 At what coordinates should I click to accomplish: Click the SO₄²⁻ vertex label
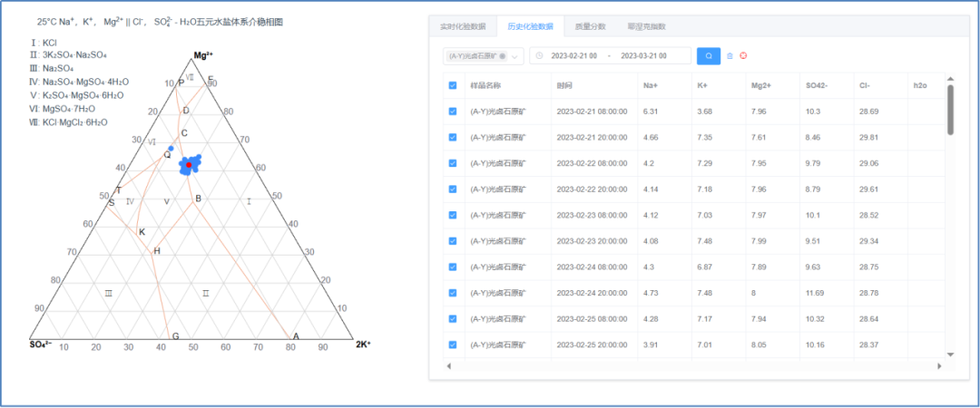click(x=41, y=344)
